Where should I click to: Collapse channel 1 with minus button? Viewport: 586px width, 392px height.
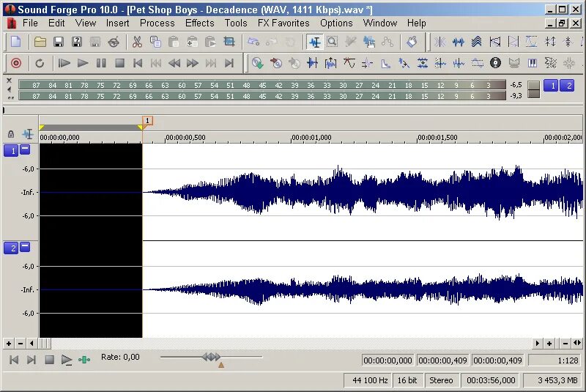pyautogui.click(x=25, y=149)
